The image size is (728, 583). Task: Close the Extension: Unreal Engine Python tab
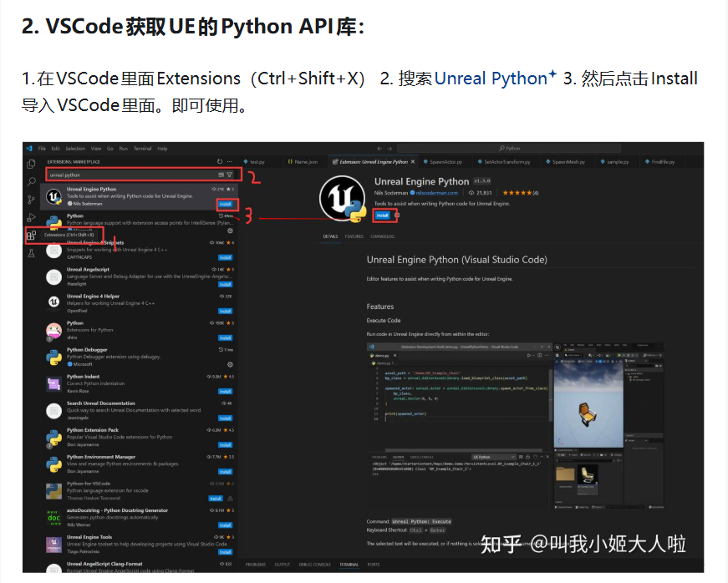(x=413, y=162)
